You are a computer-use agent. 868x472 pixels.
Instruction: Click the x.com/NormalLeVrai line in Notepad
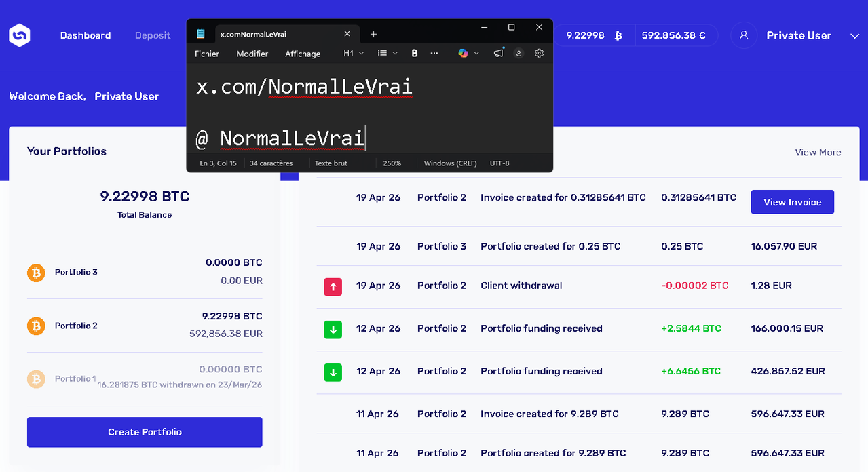pos(304,87)
